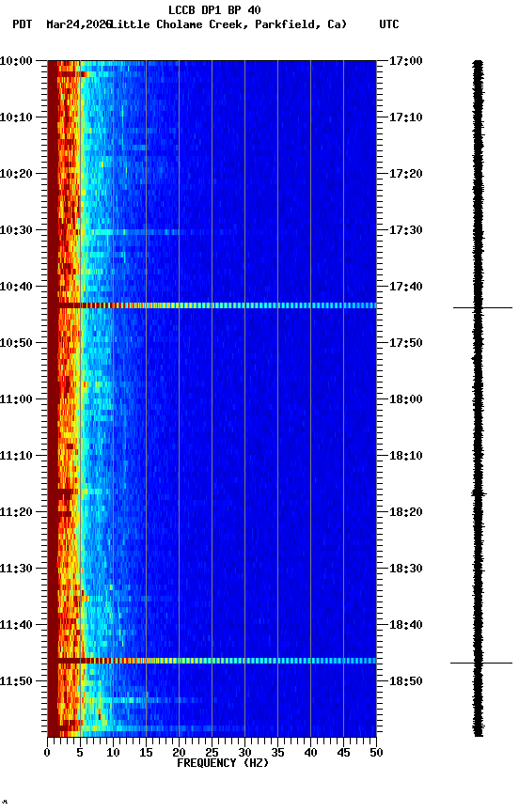Click the 'Little Cholame Creek, Parkfield, Ca)' label
Image resolution: width=519 pixels, height=812 pixels.
point(228,24)
